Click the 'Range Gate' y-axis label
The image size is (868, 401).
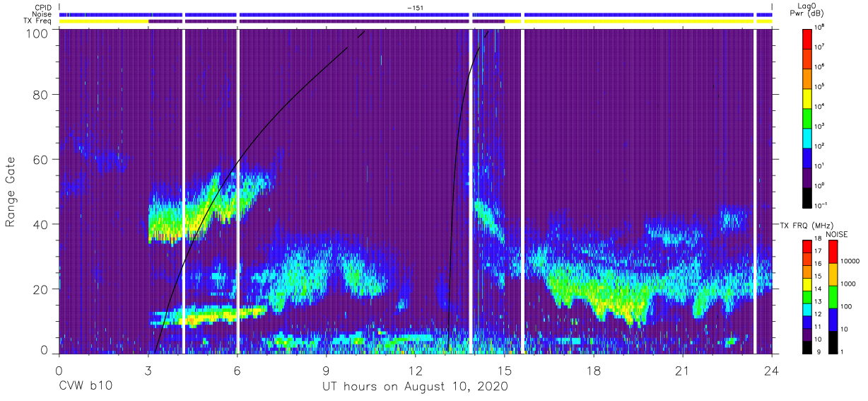click(11, 193)
